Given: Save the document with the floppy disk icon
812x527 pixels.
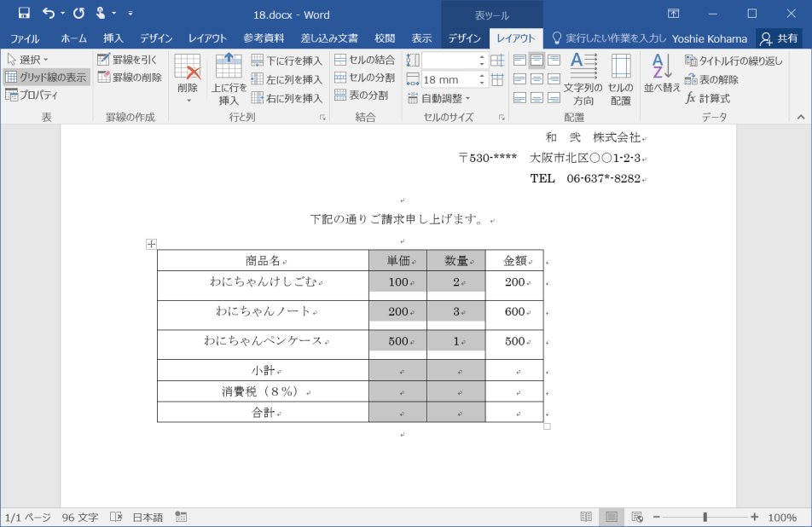Looking at the screenshot, I should pos(24,14).
